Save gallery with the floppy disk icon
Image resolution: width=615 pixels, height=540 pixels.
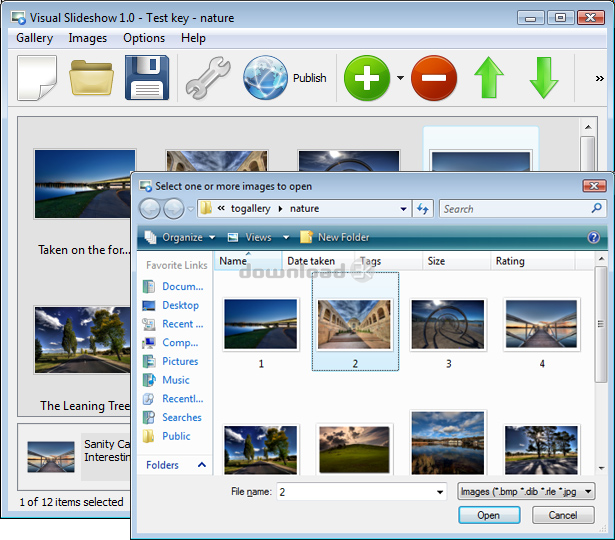[147, 78]
